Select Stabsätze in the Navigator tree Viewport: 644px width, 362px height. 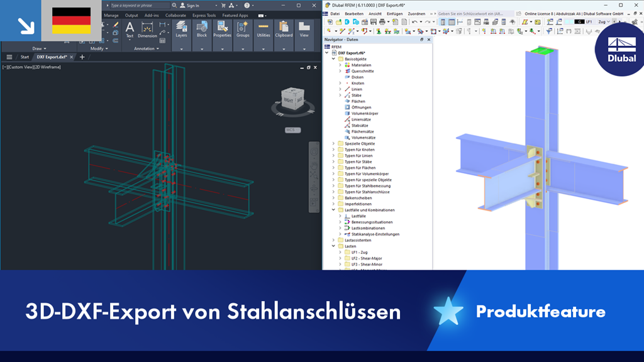pos(359,126)
